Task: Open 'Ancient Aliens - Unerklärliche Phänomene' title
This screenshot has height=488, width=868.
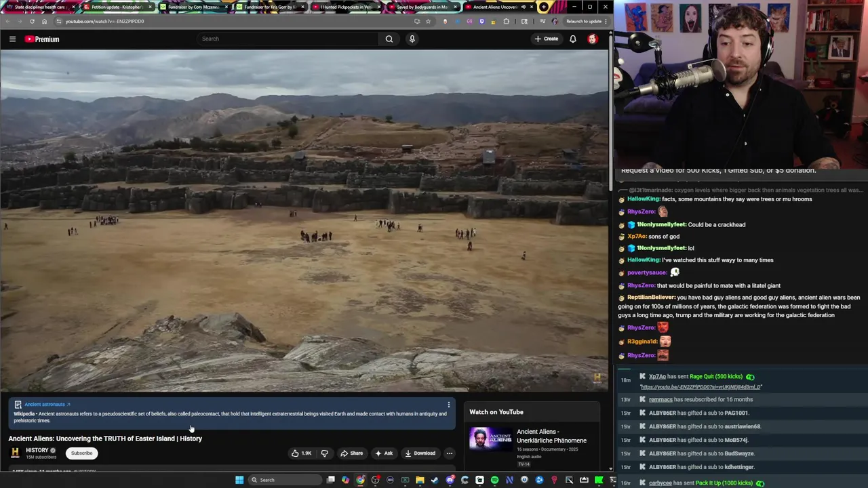Action: [x=551, y=436]
